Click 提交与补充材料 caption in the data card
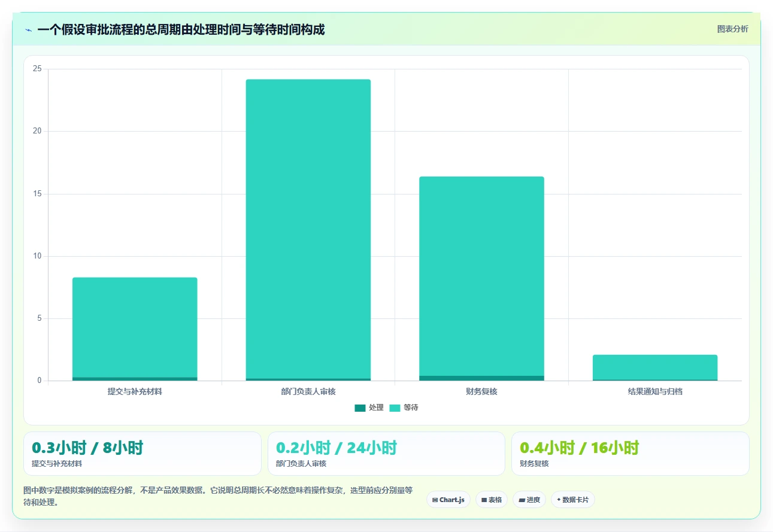 click(x=57, y=464)
